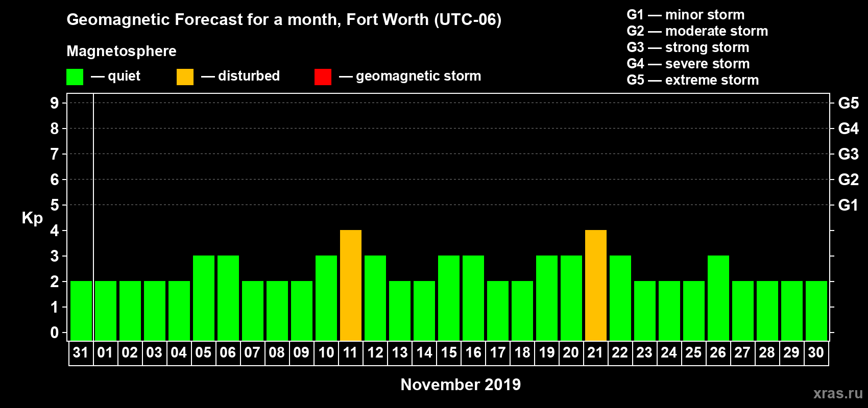This screenshot has height=408, width=868.
Task: Click the Kp value 9 on the left axis
Action: (x=55, y=103)
